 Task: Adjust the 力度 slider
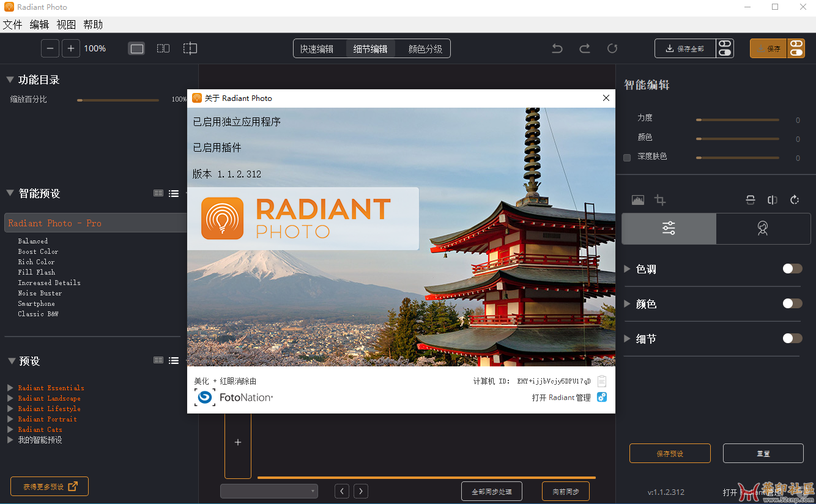click(738, 120)
